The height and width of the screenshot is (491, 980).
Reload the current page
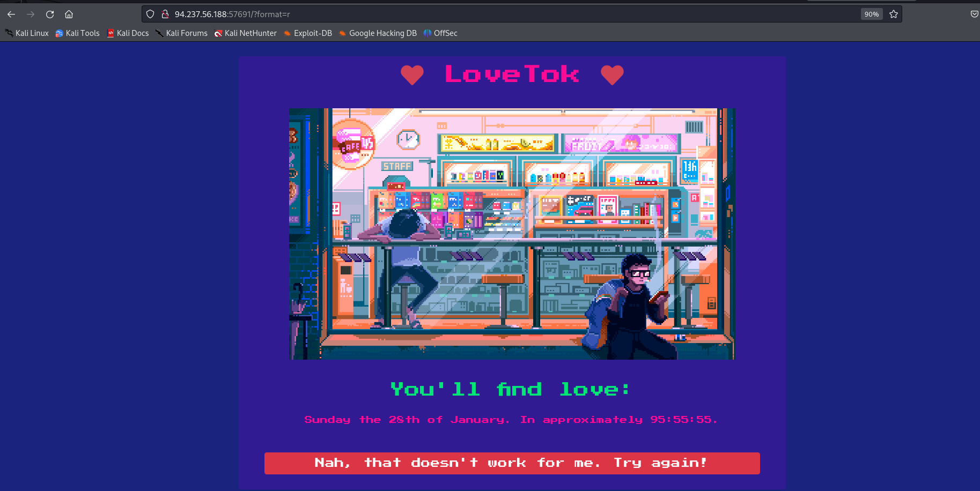coord(50,14)
